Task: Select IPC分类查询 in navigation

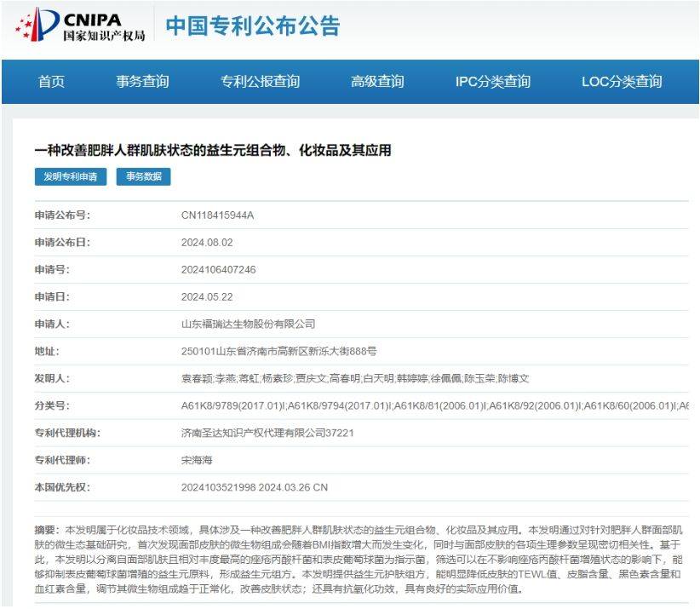Action: 493,81
